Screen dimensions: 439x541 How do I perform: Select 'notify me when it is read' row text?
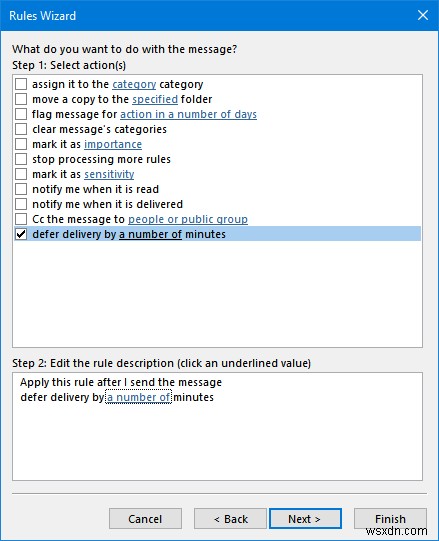click(96, 189)
